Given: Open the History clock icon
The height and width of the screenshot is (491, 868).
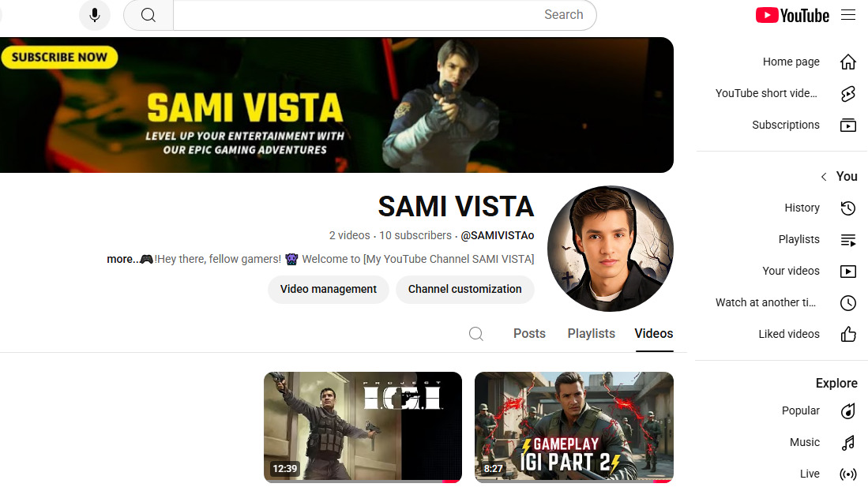Looking at the screenshot, I should point(847,208).
